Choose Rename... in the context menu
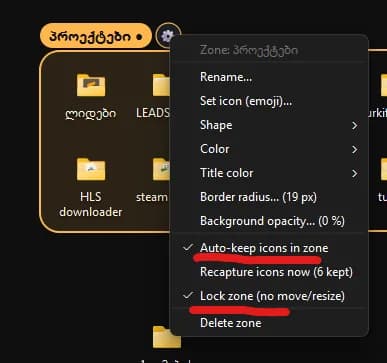The width and height of the screenshot is (387, 363). pos(269,77)
